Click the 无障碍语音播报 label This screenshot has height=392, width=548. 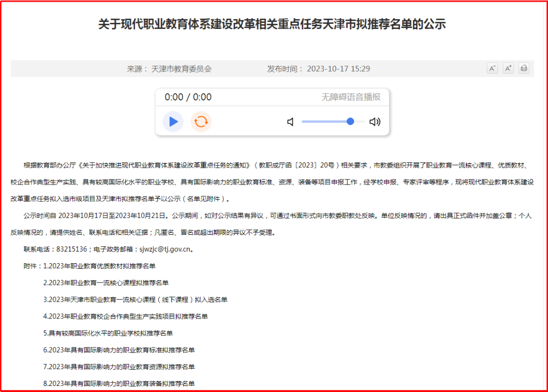[x=351, y=97]
